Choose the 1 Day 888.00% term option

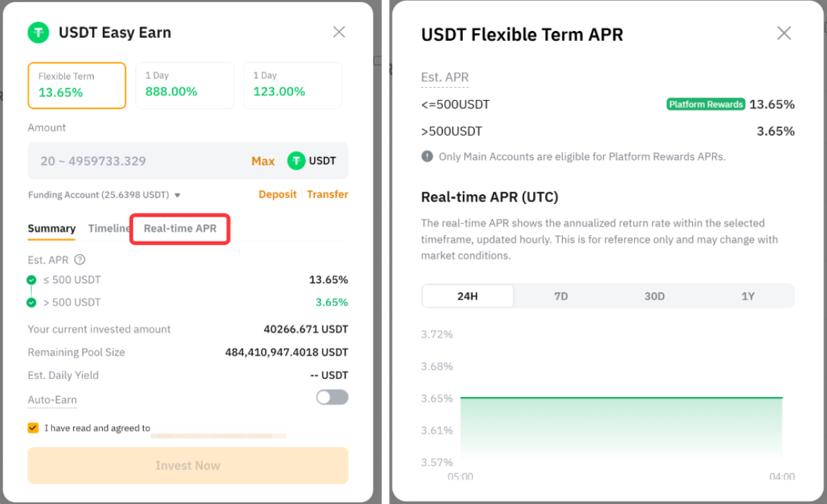coord(185,85)
